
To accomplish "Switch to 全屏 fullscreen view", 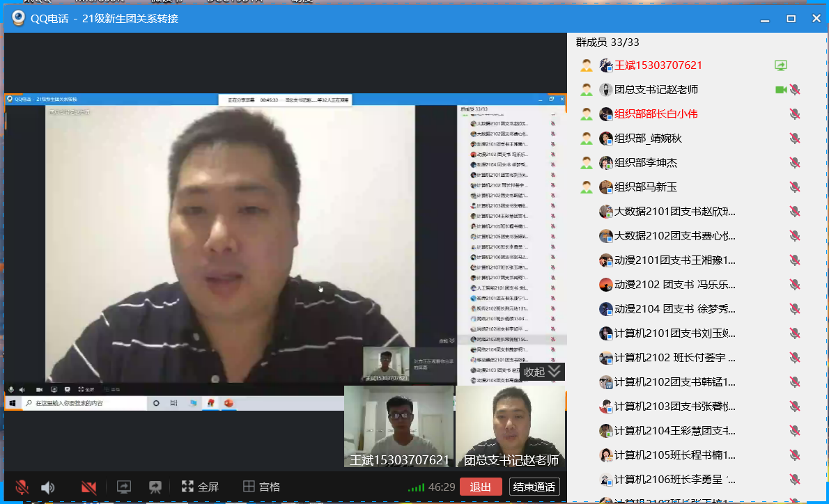I will click(x=200, y=487).
